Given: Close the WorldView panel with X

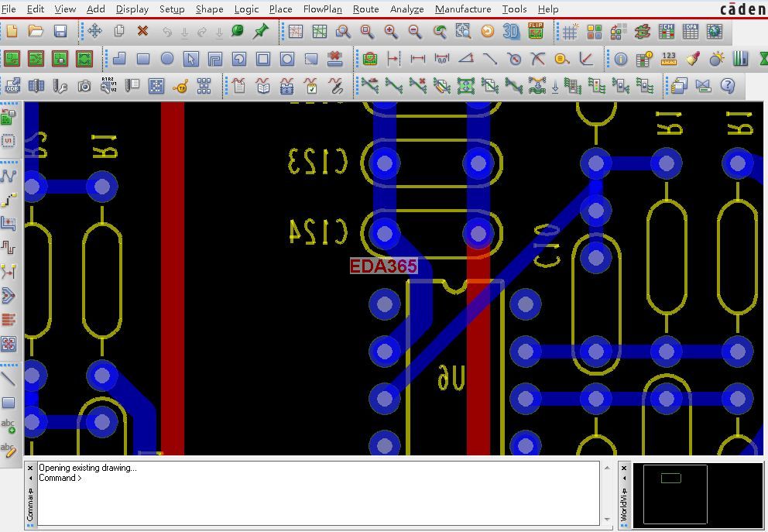Looking at the screenshot, I should 624,469.
